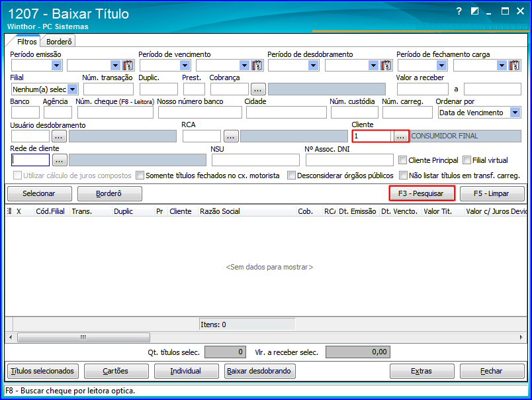This screenshot has height=400, width=532.
Task: Open Cobrança lookup ellipsis button
Action: (x=258, y=89)
